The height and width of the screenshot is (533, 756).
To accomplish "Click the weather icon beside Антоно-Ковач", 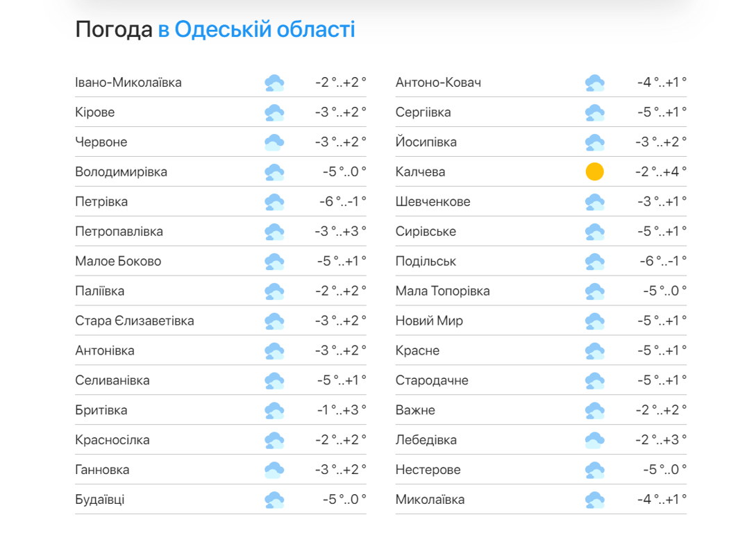I will pos(594,83).
